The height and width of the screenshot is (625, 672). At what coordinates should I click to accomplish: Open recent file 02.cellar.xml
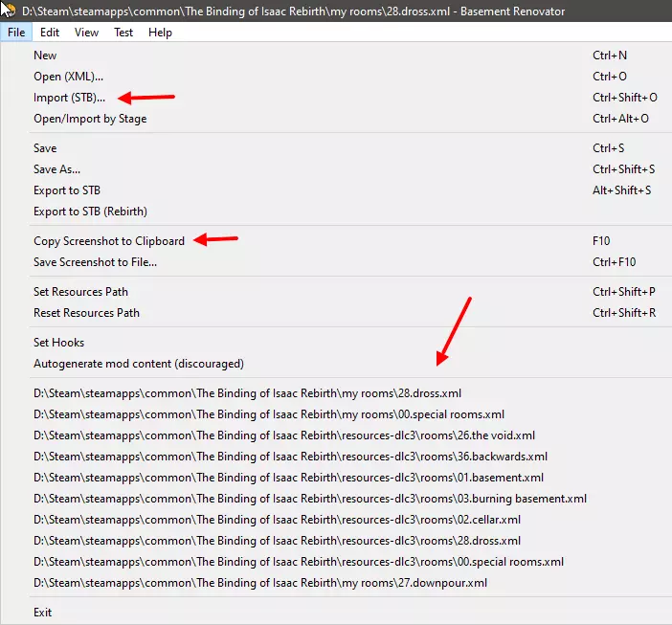coord(336,519)
